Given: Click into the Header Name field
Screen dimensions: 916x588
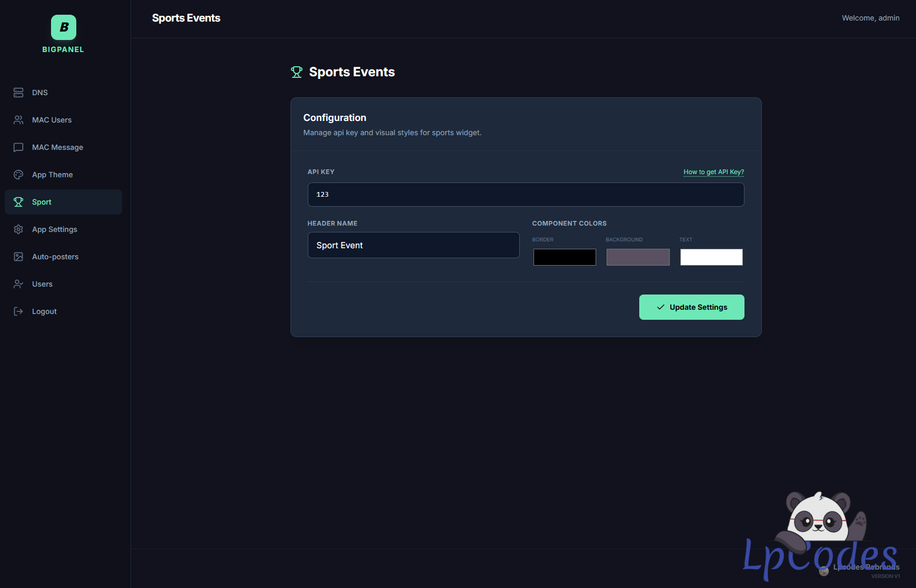Looking at the screenshot, I should (413, 245).
